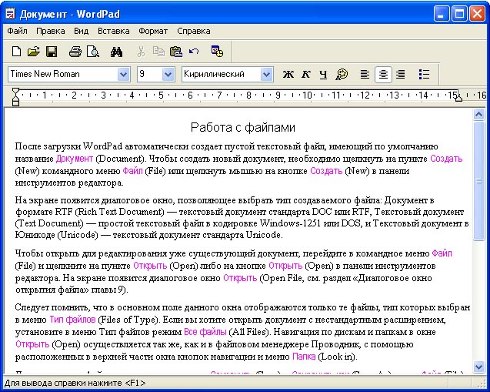
Task: Click right indent marker on ruler
Action: click(x=459, y=98)
